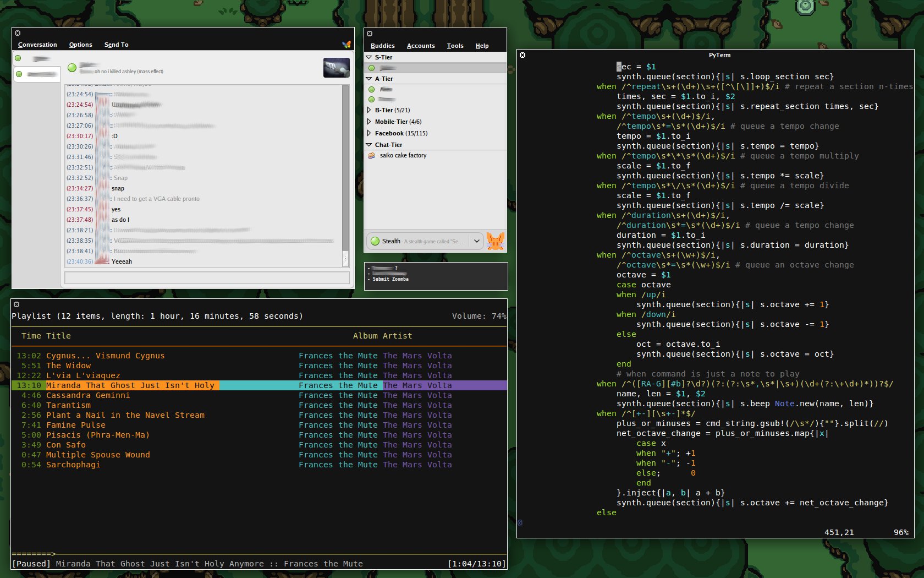
Task: Select Plant a Nail in the Navel Stream
Action: [258, 416]
